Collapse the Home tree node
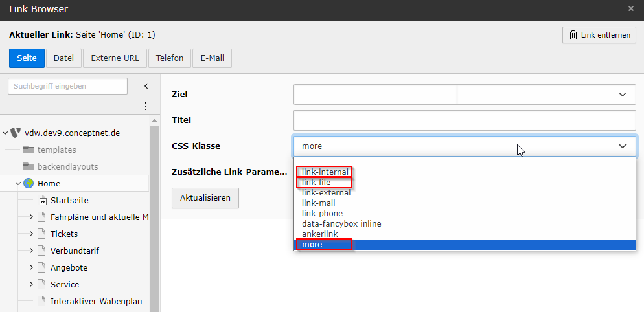Screen dimensions: 644x312 [17, 183]
